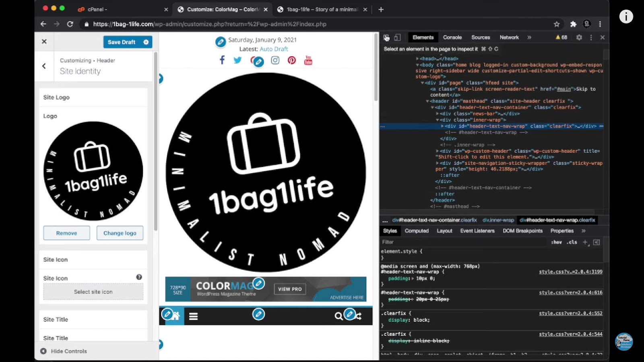This screenshot has width=644, height=362.
Task: Switch to the Console tab
Action: 452,37
